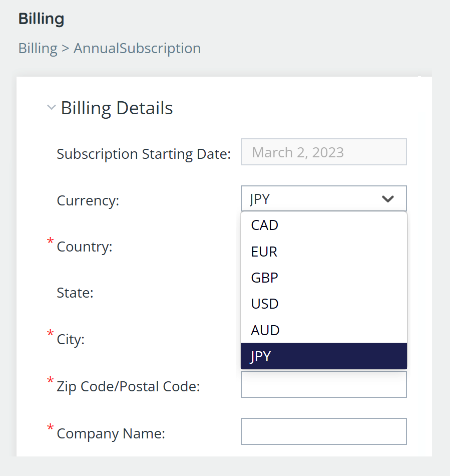Select the USD currency option

pyautogui.click(x=323, y=304)
